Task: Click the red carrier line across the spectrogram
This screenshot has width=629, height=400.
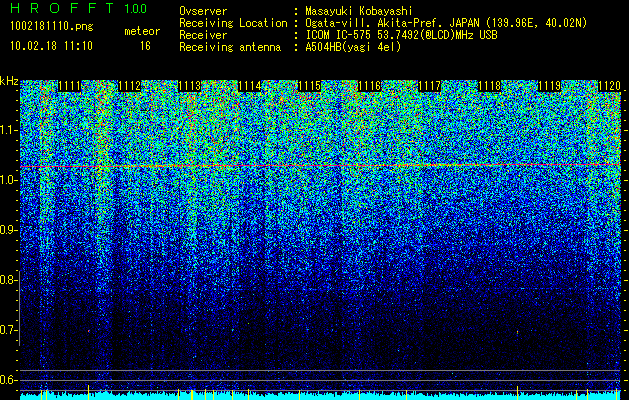Action: click(321, 165)
